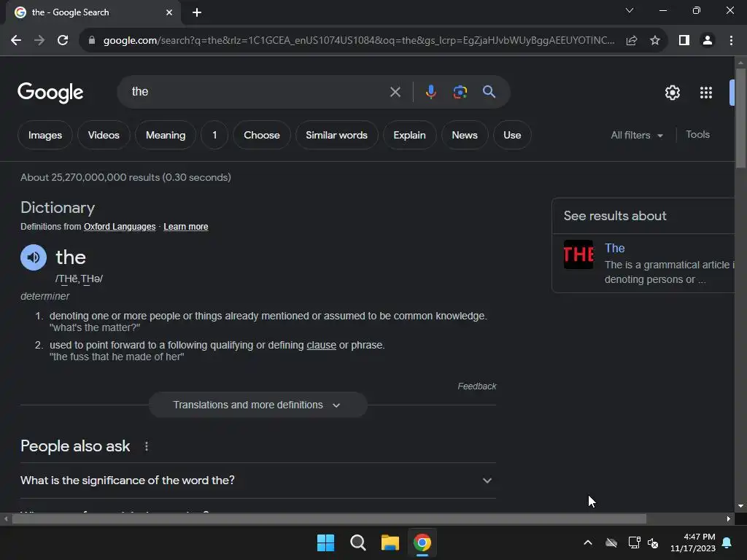Image resolution: width=747 pixels, height=560 pixels.
Task: Open clock and date in taskbar
Action: click(693, 542)
